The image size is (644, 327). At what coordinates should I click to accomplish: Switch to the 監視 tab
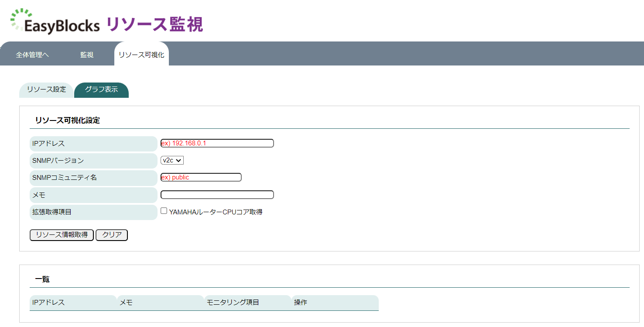87,55
